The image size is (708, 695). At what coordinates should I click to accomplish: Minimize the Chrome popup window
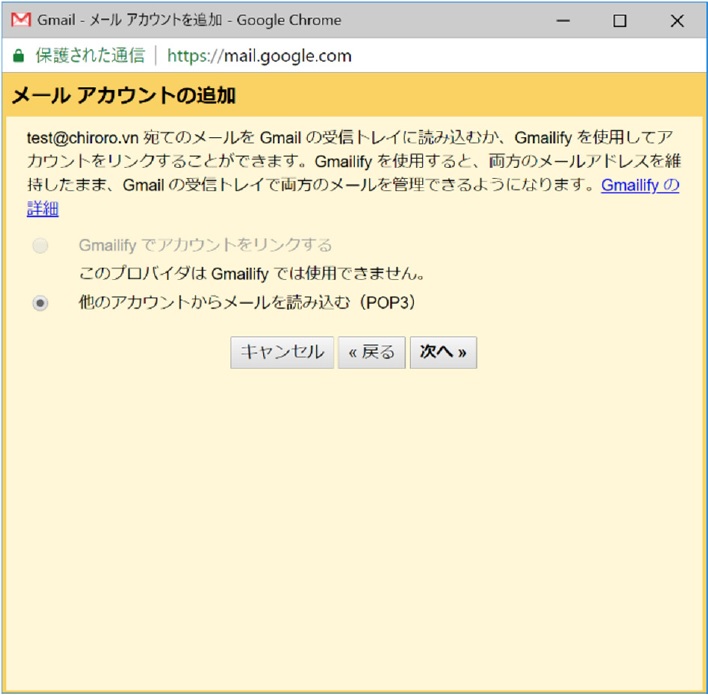click(563, 20)
